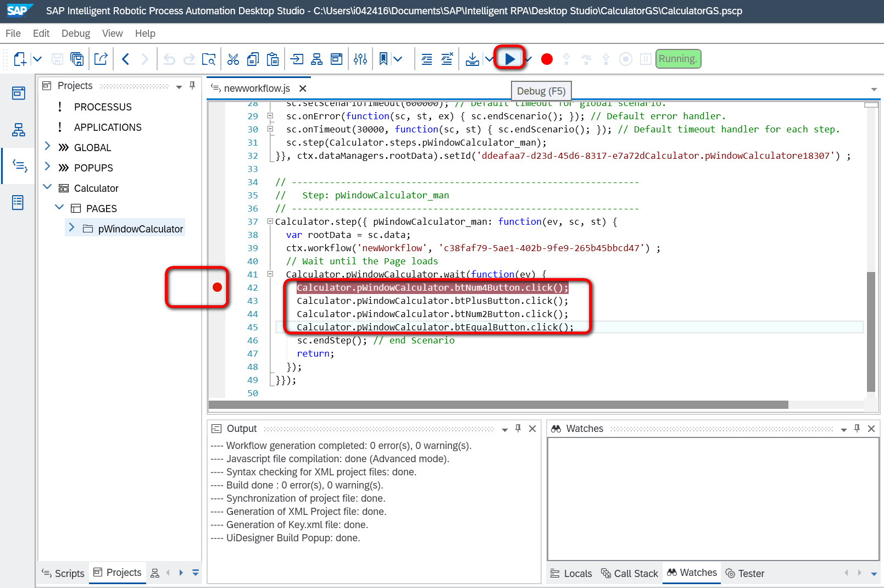This screenshot has width=884, height=588.
Task: Toggle the breakpoint on line 42
Action: click(x=217, y=287)
